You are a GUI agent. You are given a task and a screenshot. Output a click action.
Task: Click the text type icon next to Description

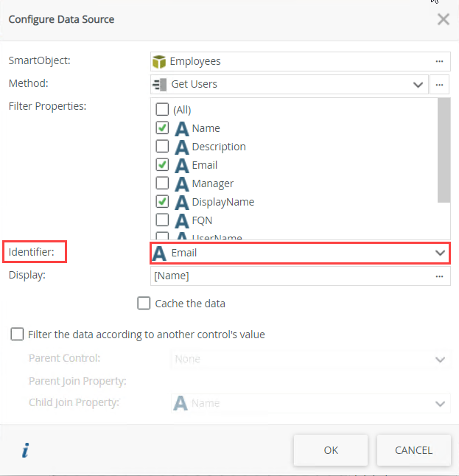pyautogui.click(x=182, y=147)
